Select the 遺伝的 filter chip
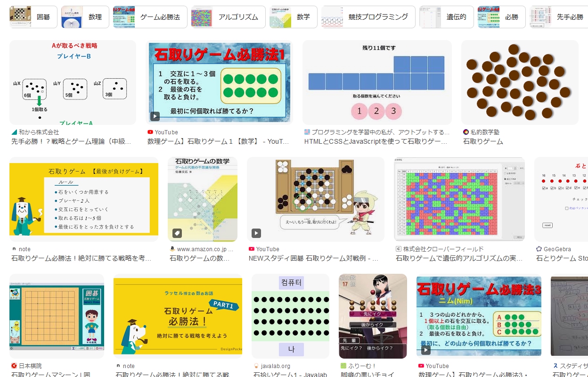The width and height of the screenshot is (588, 377). 447,17
